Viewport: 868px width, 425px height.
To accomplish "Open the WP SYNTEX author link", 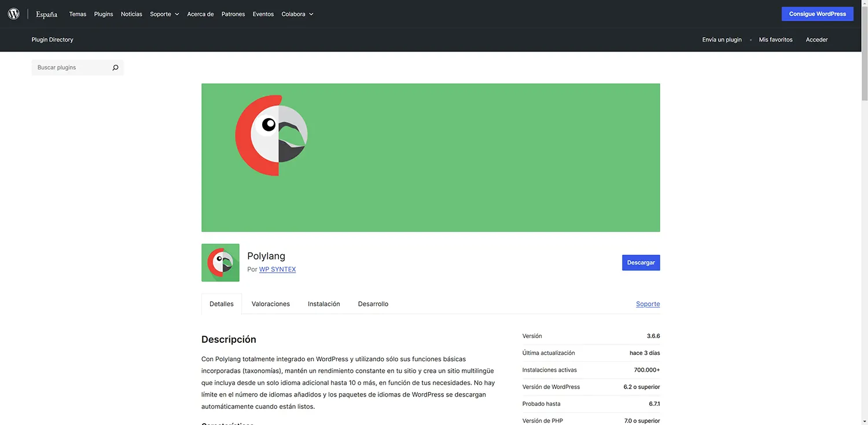I will click(277, 269).
